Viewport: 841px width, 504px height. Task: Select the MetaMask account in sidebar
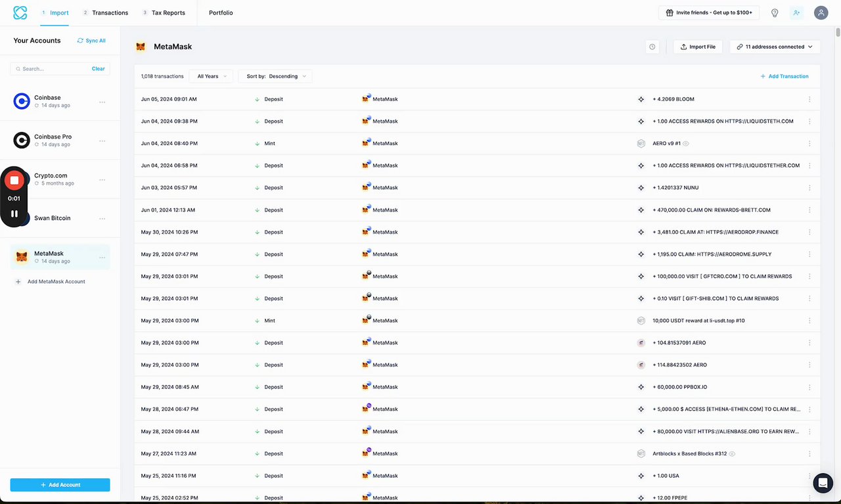tap(60, 257)
